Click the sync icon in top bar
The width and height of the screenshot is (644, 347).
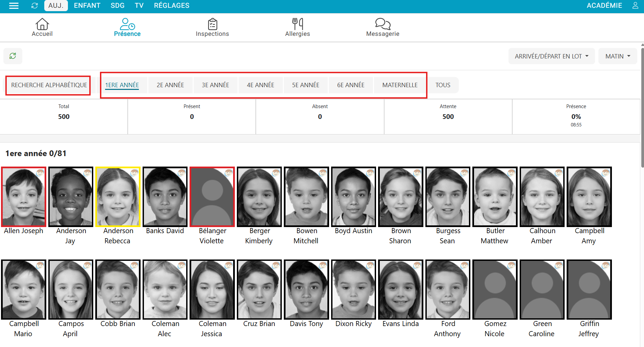pyautogui.click(x=34, y=6)
